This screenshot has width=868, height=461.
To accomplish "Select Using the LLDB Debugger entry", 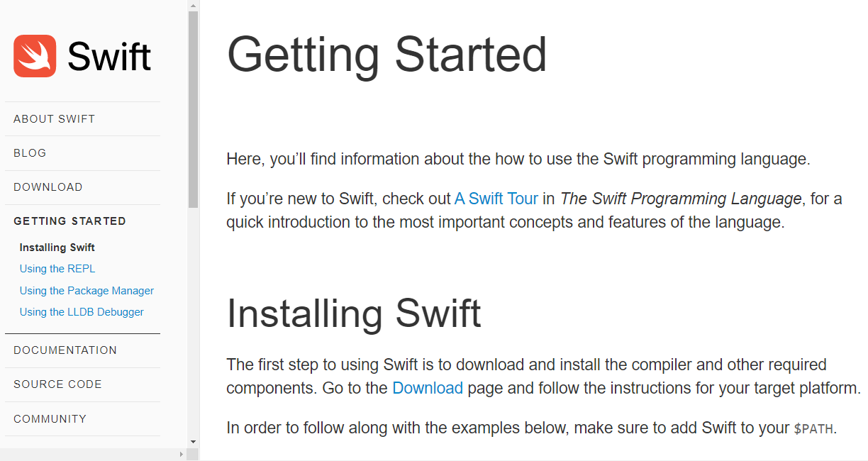I will click(x=82, y=311).
